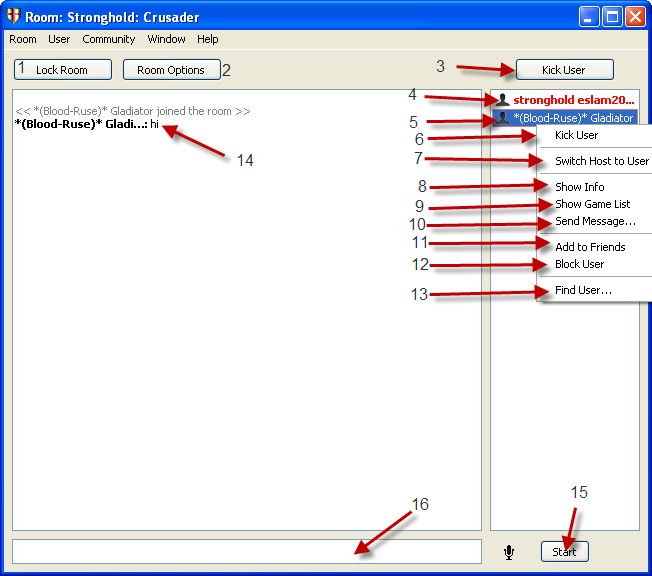
Task: Open Room Options button
Action: coord(171,69)
